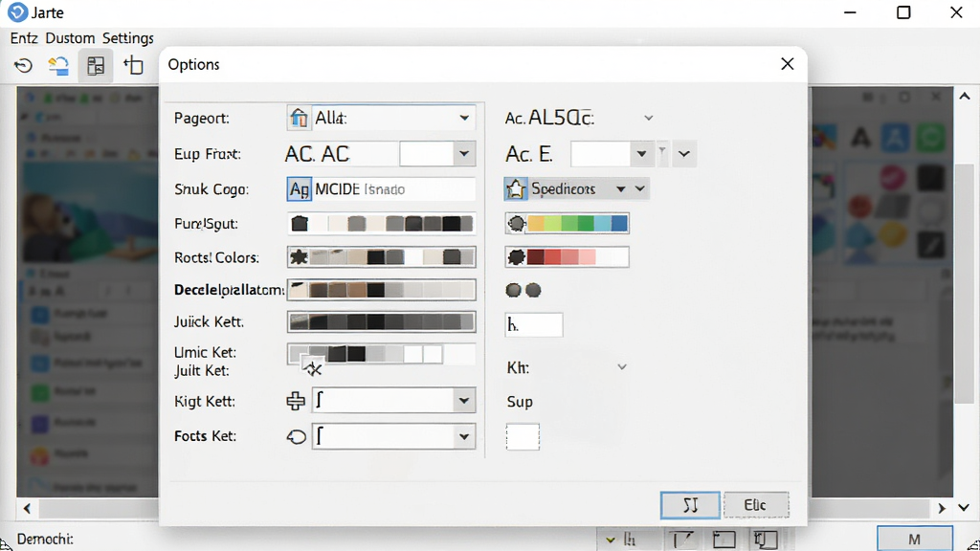Open the Entz menu
The width and height of the screenshot is (980, 551).
coord(24,38)
